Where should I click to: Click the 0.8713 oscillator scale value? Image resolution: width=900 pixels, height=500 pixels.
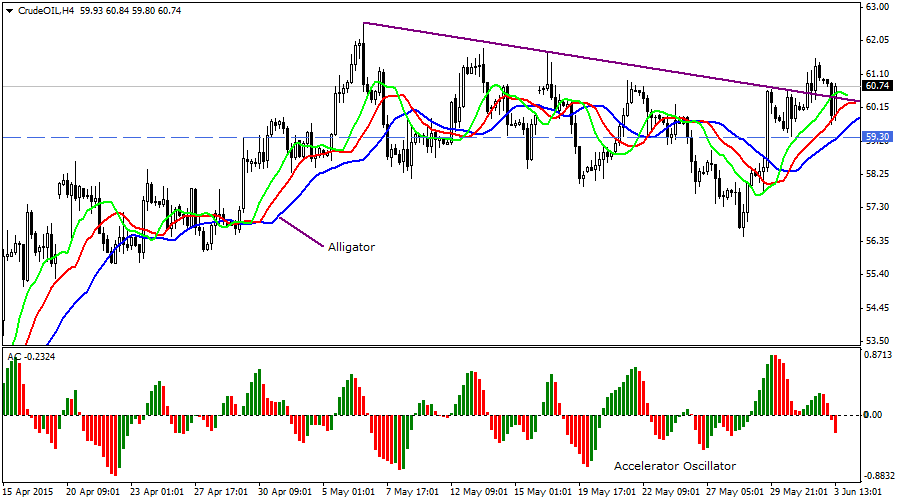877,355
